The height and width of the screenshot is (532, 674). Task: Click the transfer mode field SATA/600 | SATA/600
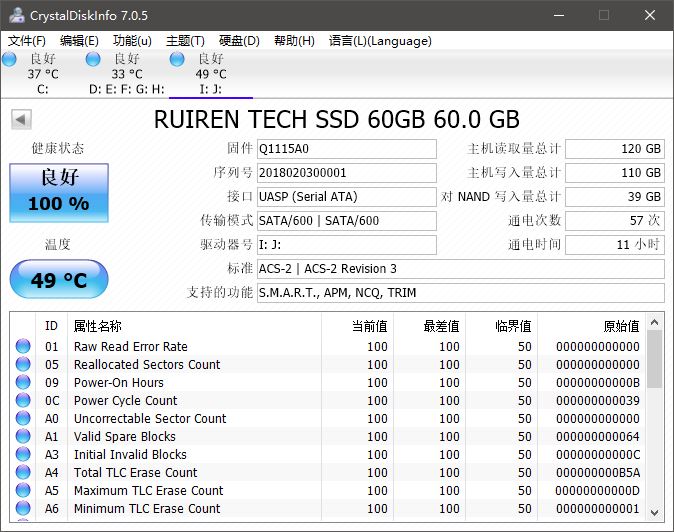click(347, 221)
